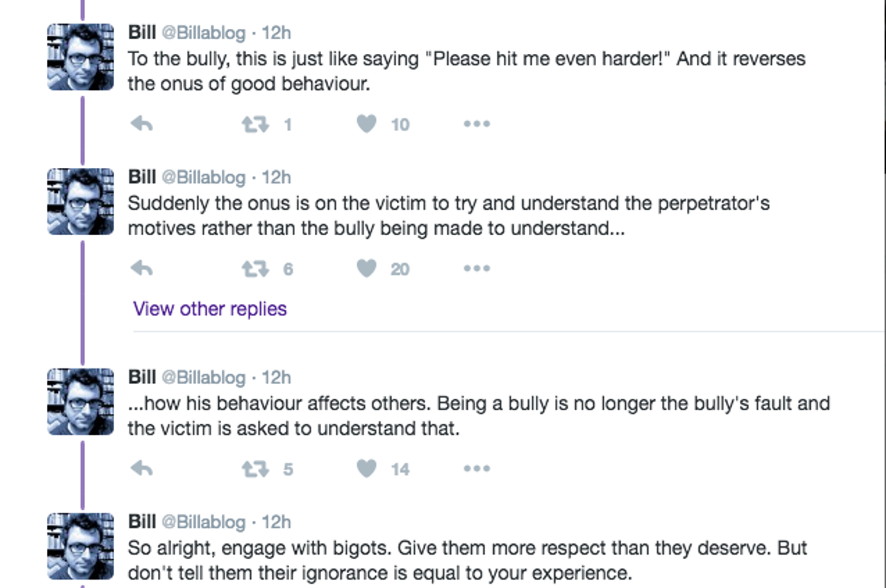This screenshot has width=886, height=588.
Task: Like the tweet with 14 likes
Action: pos(366,469)
